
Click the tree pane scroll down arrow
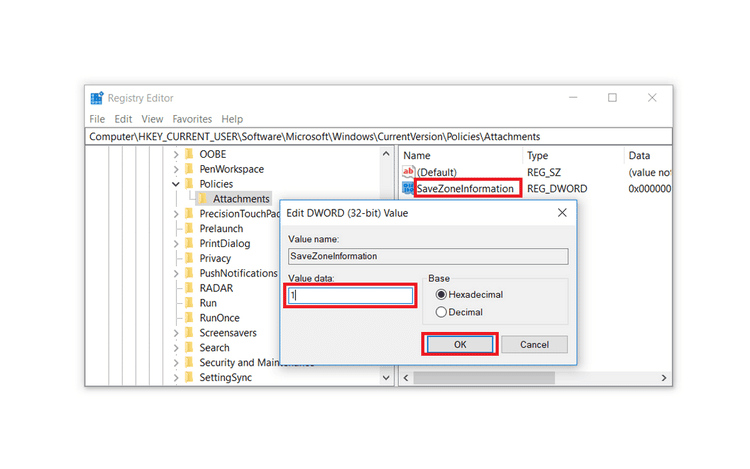[x=386, y=378]
